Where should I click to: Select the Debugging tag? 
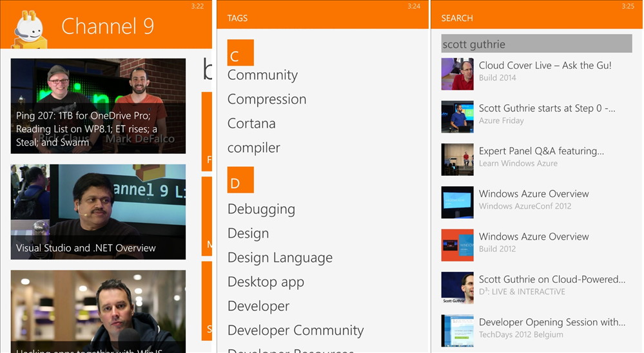pos(261,209)
